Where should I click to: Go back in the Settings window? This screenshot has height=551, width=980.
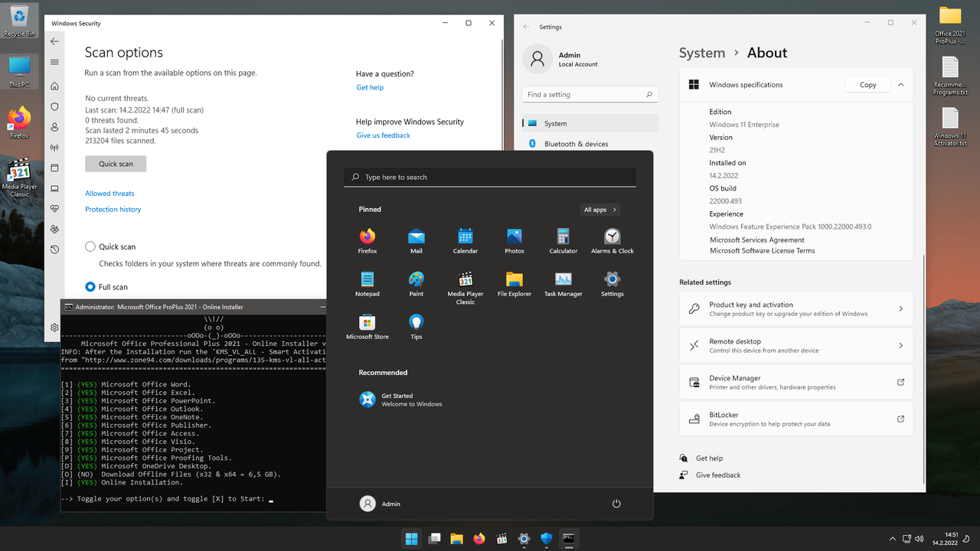[x=526, y=27]
